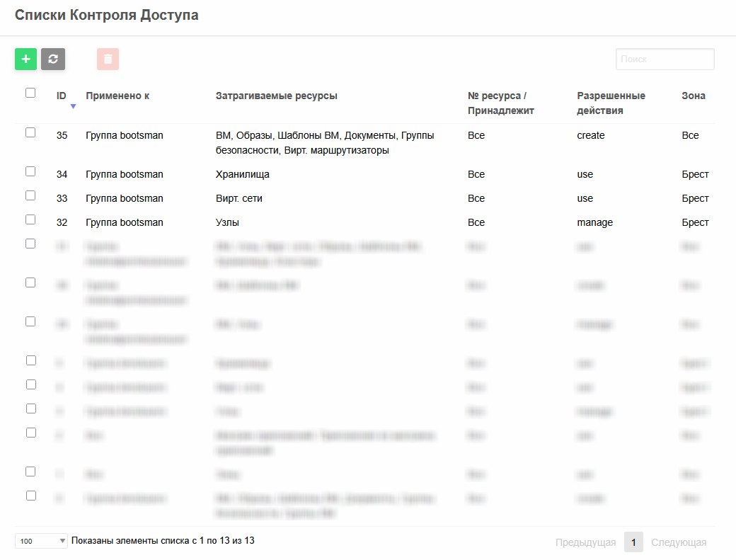Click Группа bootsman in row 35
Screen dimensions: 736x560
[125, 135]
